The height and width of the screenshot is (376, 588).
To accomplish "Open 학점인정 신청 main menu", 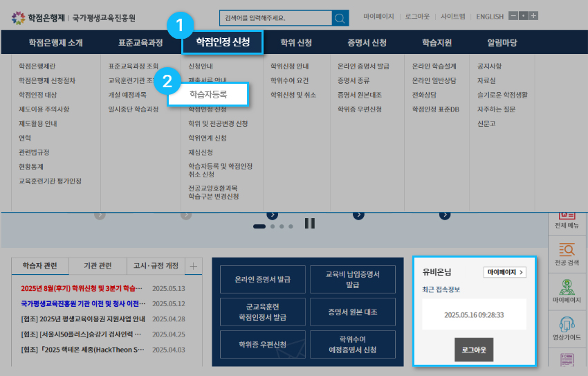I will (223, 42).
